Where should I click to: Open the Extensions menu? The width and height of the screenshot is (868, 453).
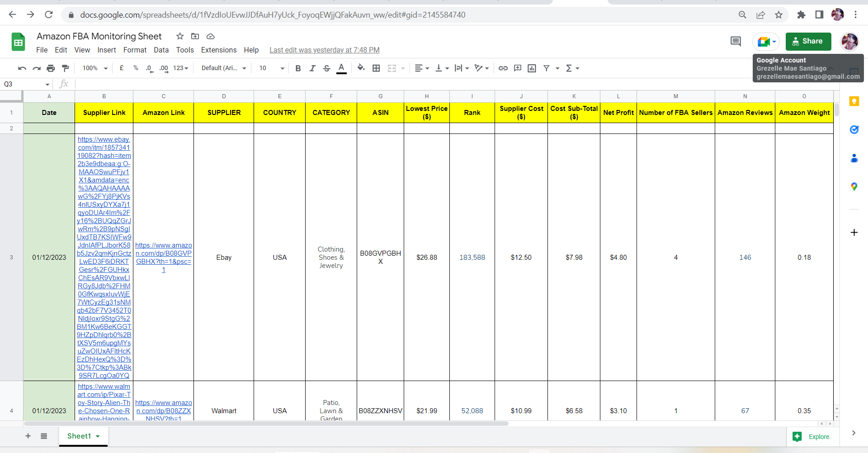pyautogui.click(x=219, y=50)
